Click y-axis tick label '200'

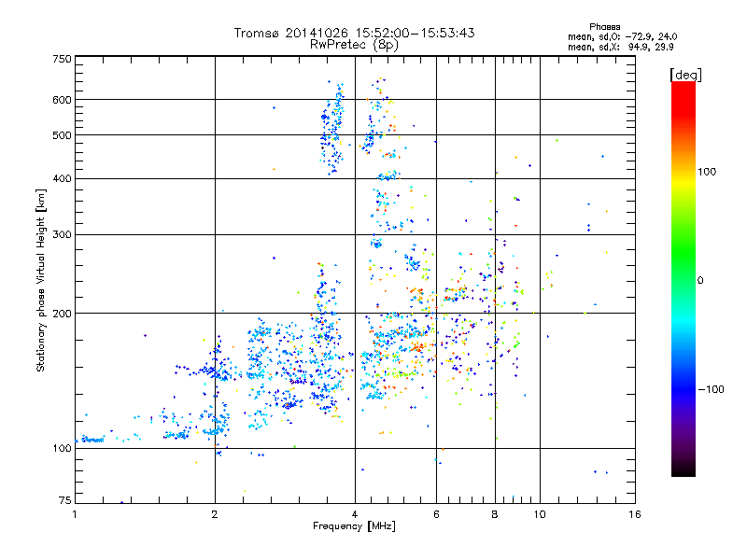tap(62, 314)
